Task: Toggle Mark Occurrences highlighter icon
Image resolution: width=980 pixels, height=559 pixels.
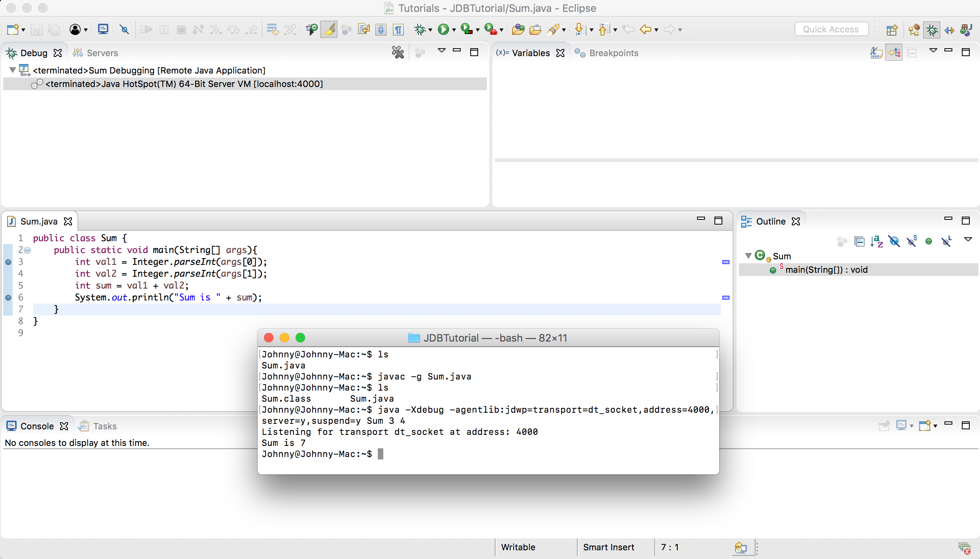Action: point(329,29)
